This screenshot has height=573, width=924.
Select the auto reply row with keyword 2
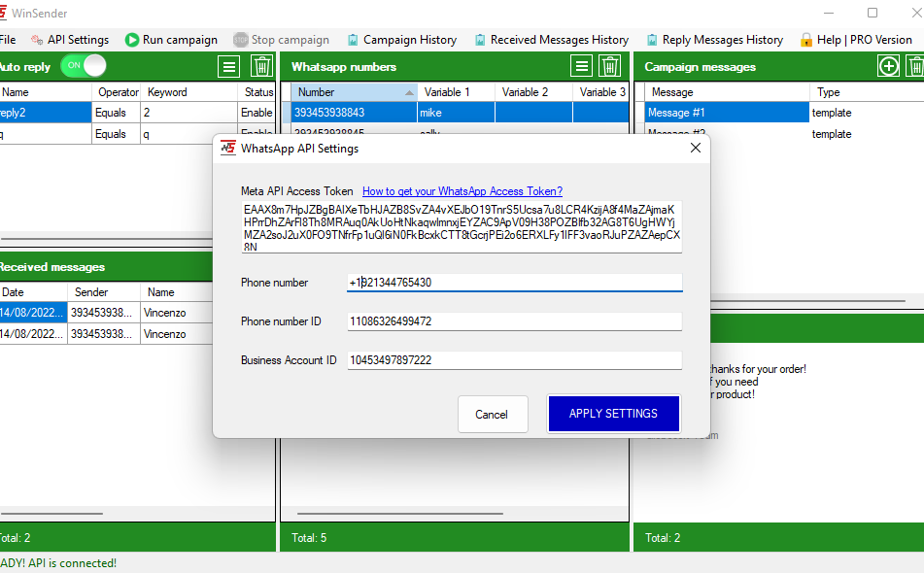(137, 113)
